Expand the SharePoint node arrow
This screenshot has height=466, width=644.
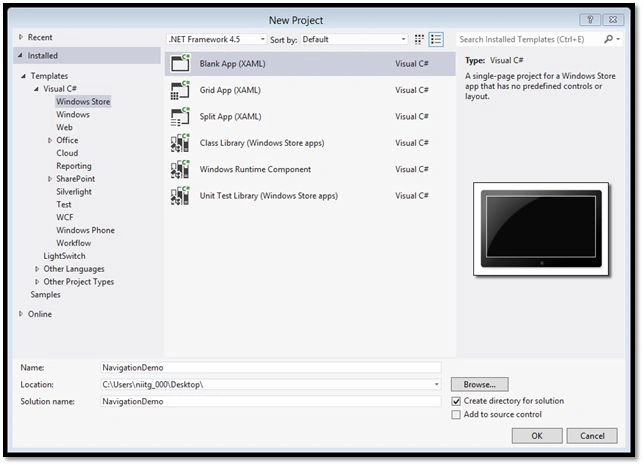[x=49, y=179]
